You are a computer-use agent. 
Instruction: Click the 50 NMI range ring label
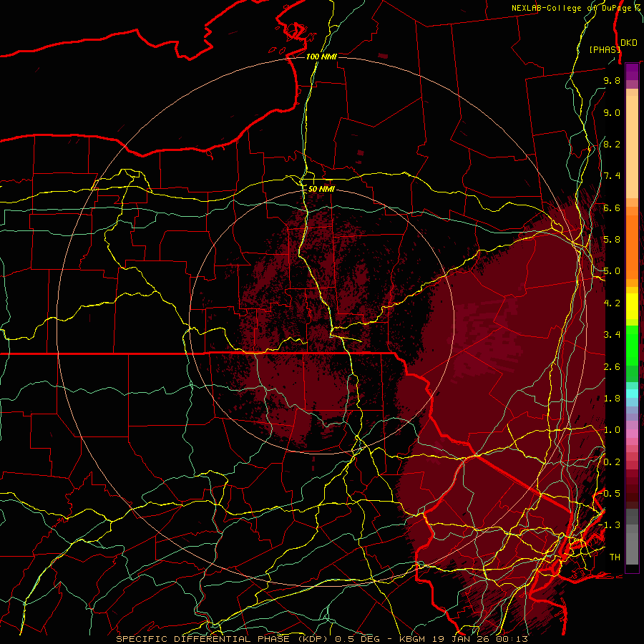[321, 190]
